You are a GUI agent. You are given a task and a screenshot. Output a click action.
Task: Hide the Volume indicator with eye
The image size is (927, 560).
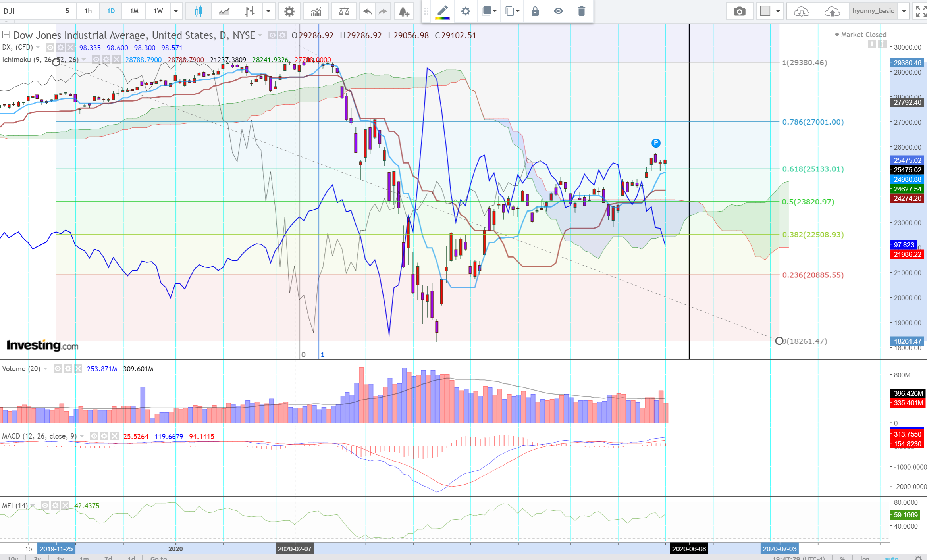coord(58,369)
